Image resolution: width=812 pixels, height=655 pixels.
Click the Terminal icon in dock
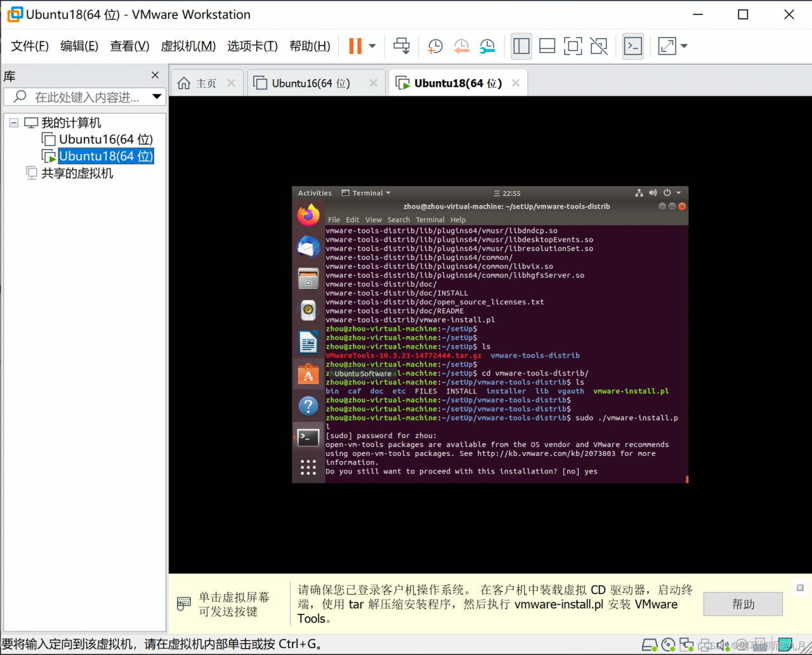tap(308, 438)
